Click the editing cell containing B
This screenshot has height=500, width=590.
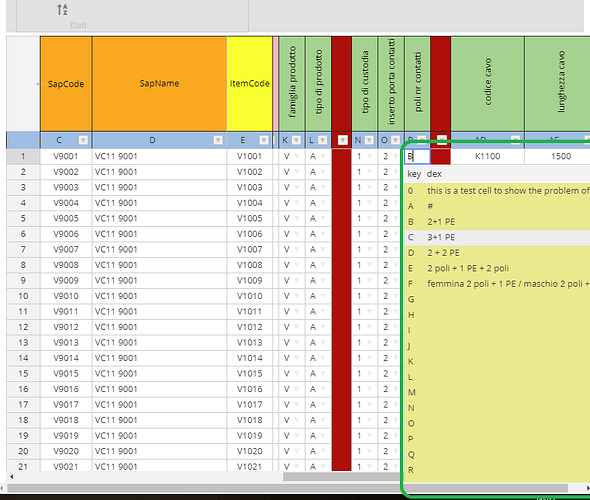(417, 157)
